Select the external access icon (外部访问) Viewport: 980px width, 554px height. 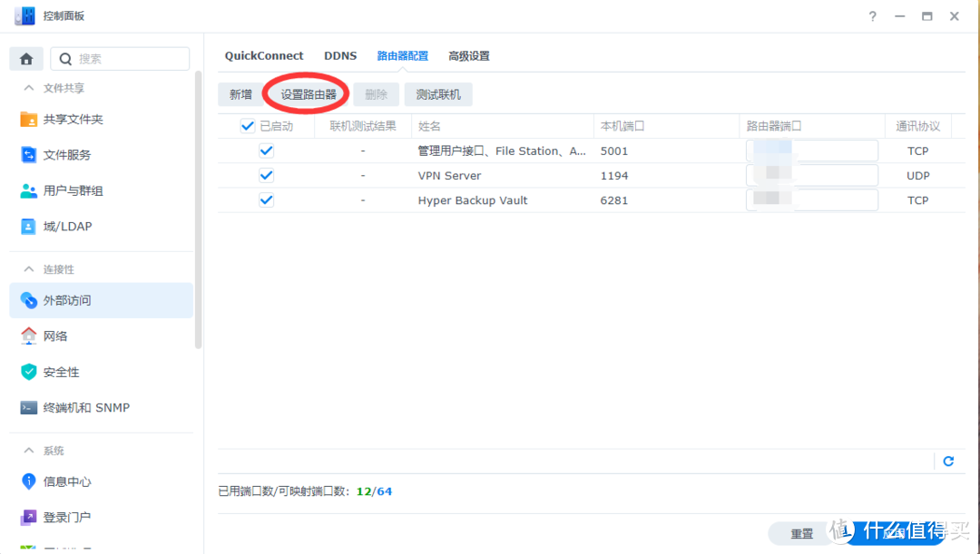point(29,300)
